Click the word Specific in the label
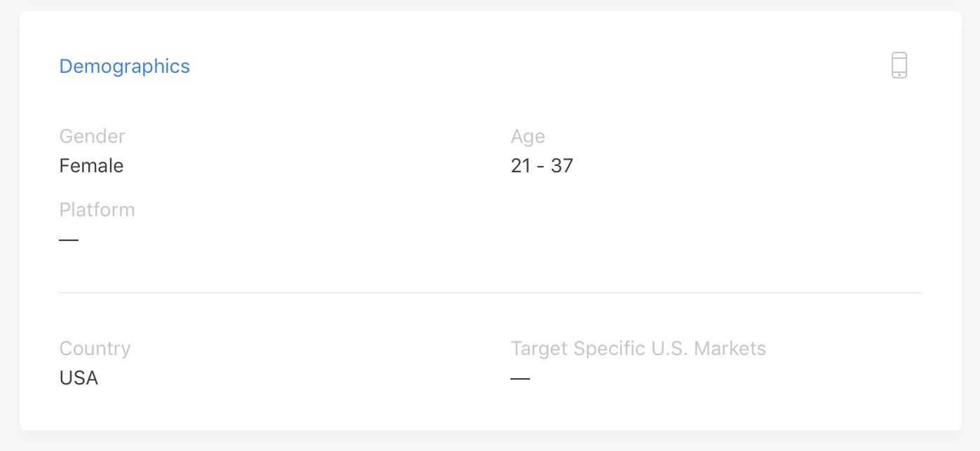The height and width of the screenshot is (451, 980). coord(611,349)
